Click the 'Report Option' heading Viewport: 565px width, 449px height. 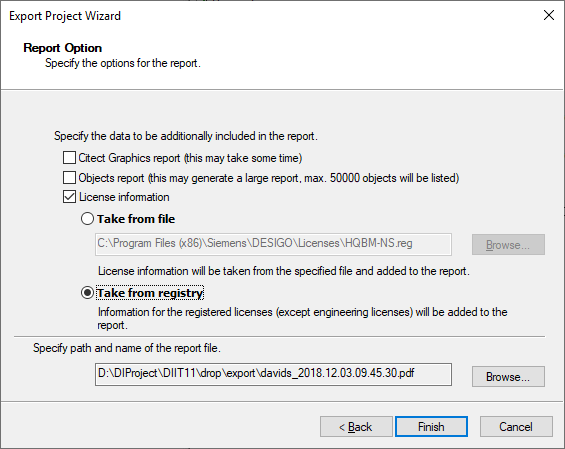tap(63, 48)
